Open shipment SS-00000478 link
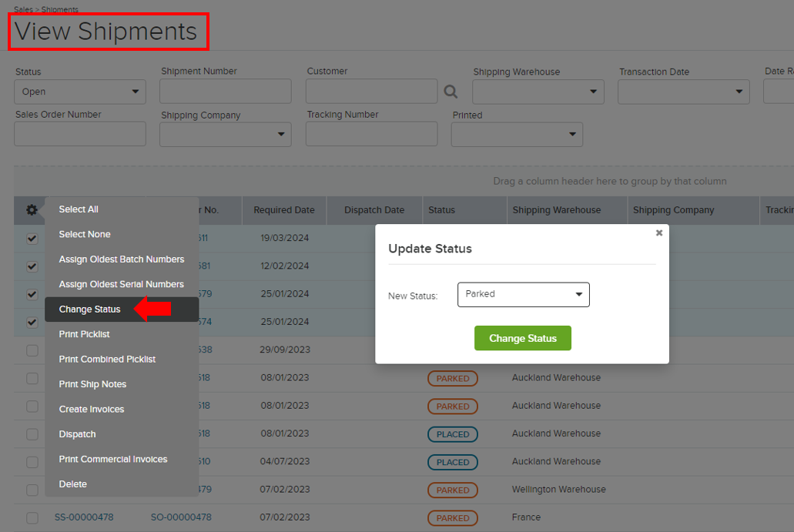 83,517
